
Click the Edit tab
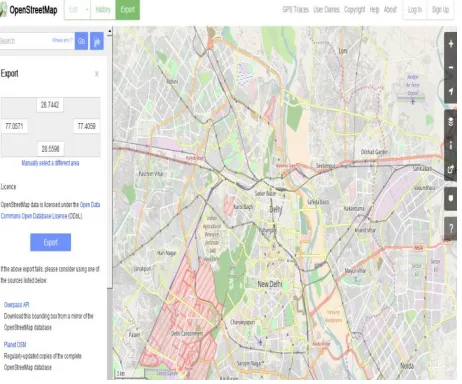pos(73,10)
